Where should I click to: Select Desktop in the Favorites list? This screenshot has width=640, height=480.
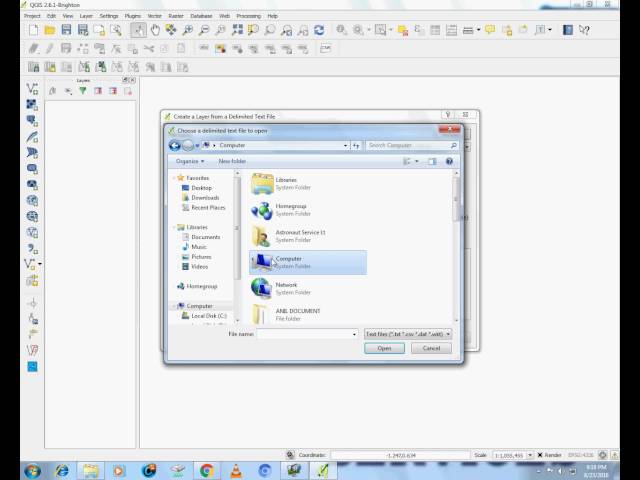point(197,188)
